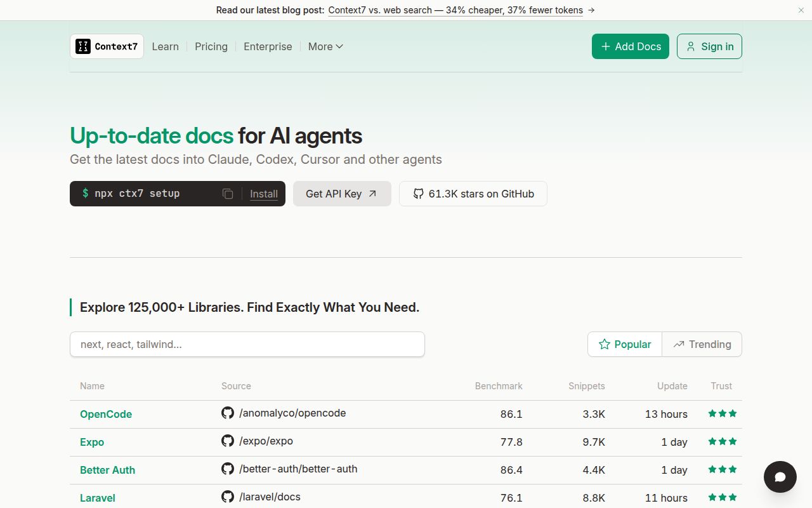Click the 11 hours update value

pyautogui.click(x=666, y=498)
